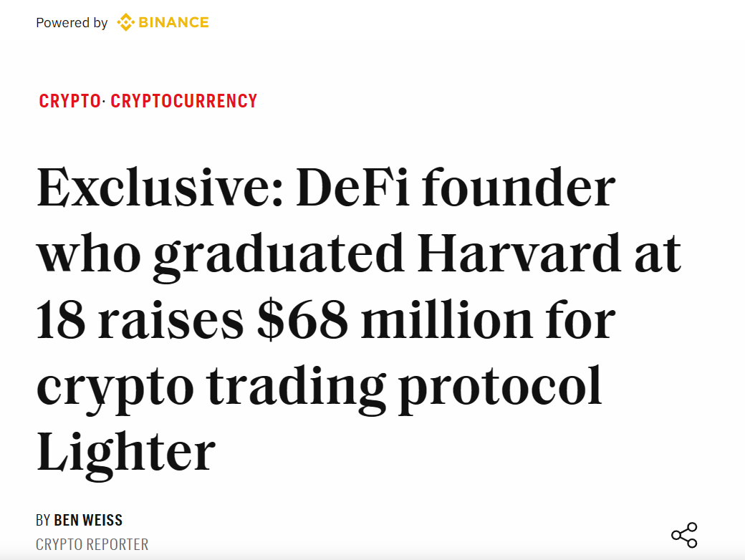Click the dot separator between category links
Viewport: 745px width, 560px height.
click(x=105, y=101)
